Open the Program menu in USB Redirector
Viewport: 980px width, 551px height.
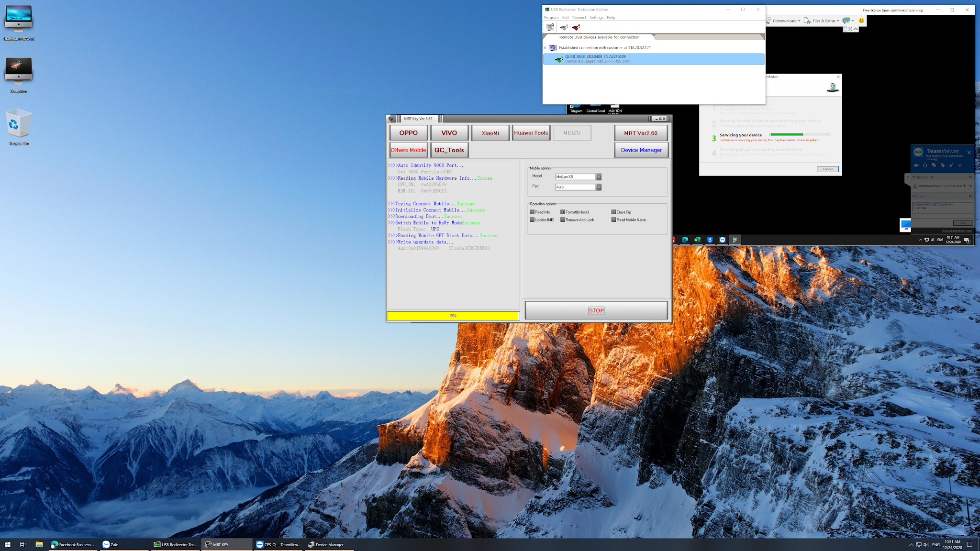click(551, 18)
